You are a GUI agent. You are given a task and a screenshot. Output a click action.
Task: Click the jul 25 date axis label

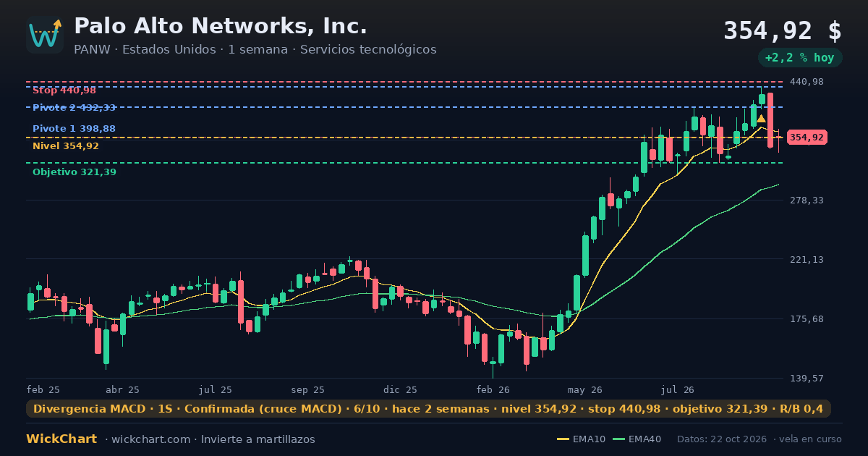[x=216, y=389]
